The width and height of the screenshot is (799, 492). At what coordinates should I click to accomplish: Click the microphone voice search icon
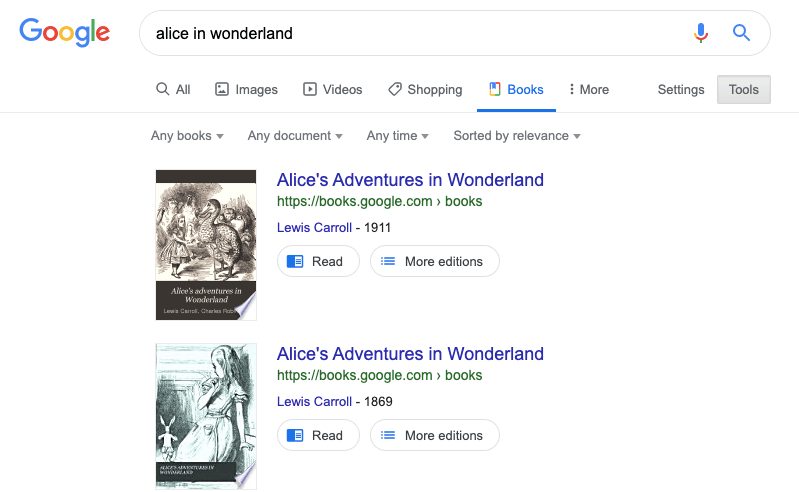coord(701,33)
